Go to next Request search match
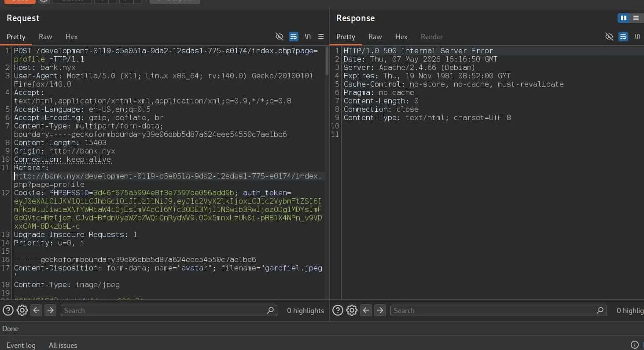The height and width of the screenshot is (350, 644). 51,310
